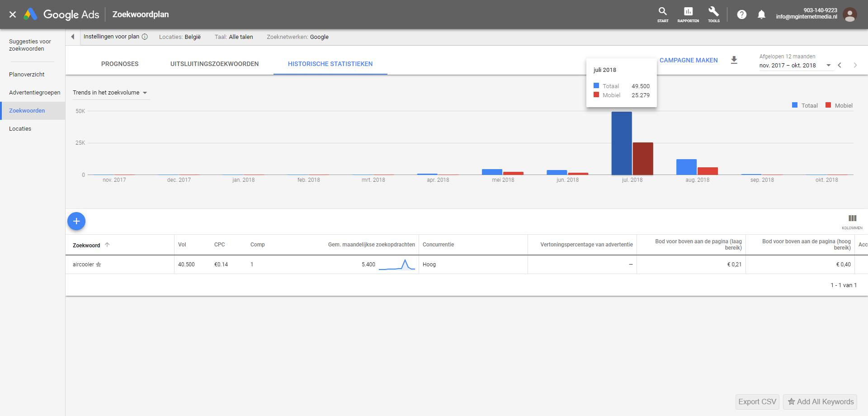Sort by the Comp column header
Viewport: 868px width, 416px height.
(x=258, y=245)
